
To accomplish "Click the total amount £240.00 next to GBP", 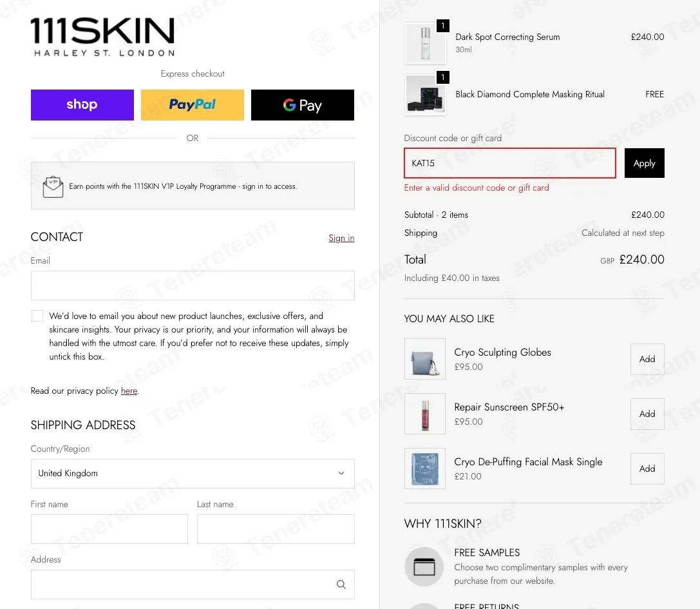I will point(641,260).
